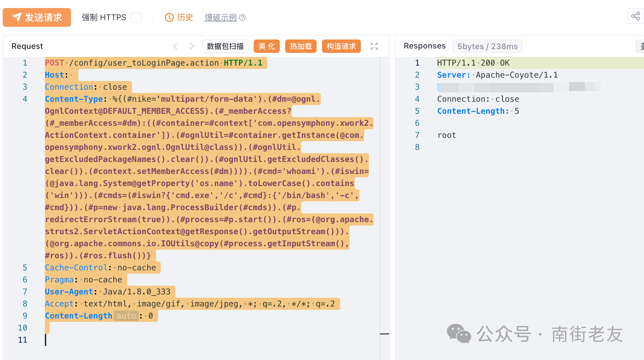Go to previous request with left chevron
The image size is (644, 360).
point(175,46)
